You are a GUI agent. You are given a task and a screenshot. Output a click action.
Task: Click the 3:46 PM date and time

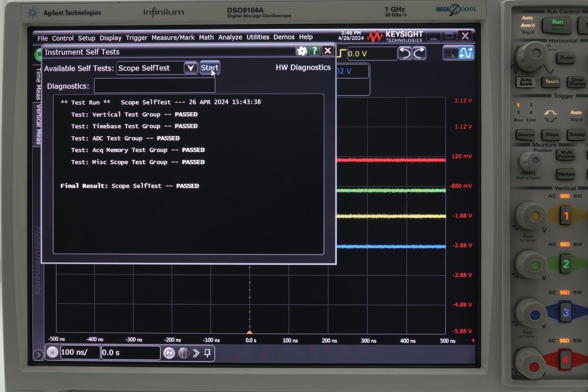[x=351, y=35]
